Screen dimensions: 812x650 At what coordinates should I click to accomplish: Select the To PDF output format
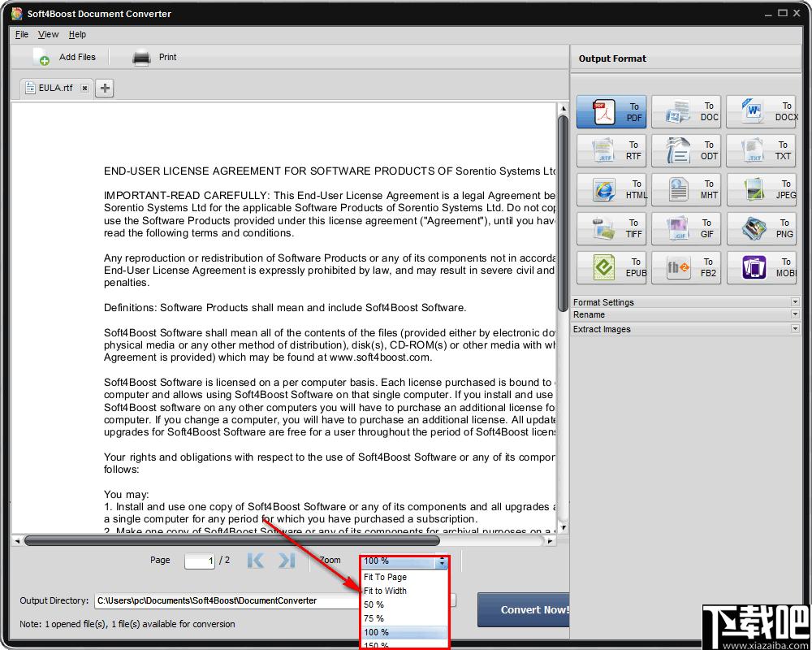tap(611, 112)
